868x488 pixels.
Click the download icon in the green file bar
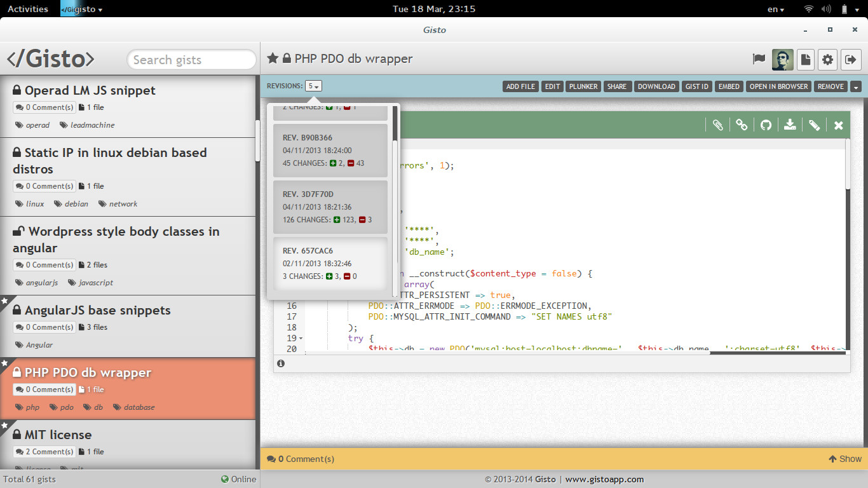pos(790,125)
